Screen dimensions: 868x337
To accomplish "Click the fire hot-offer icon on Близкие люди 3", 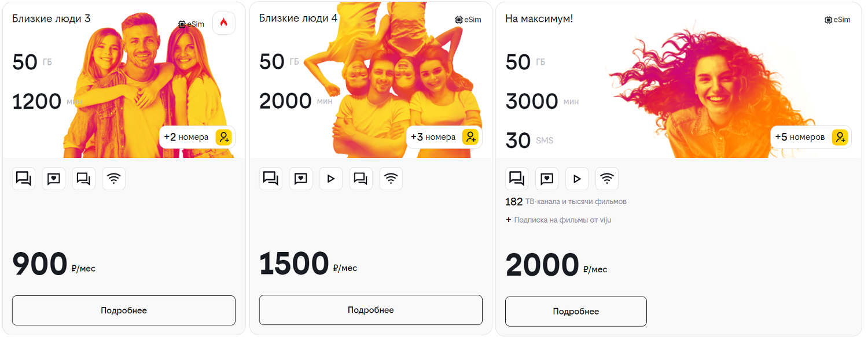I will tap(224, 23).
